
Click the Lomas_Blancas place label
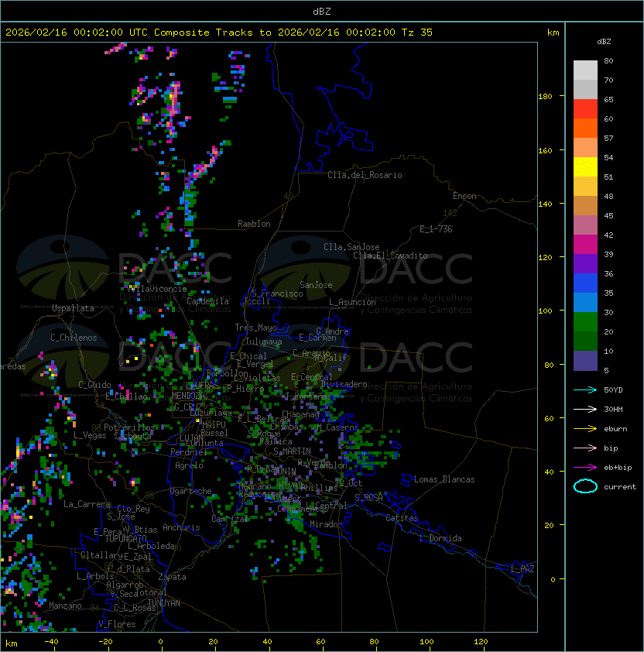[x=444, y=479]
